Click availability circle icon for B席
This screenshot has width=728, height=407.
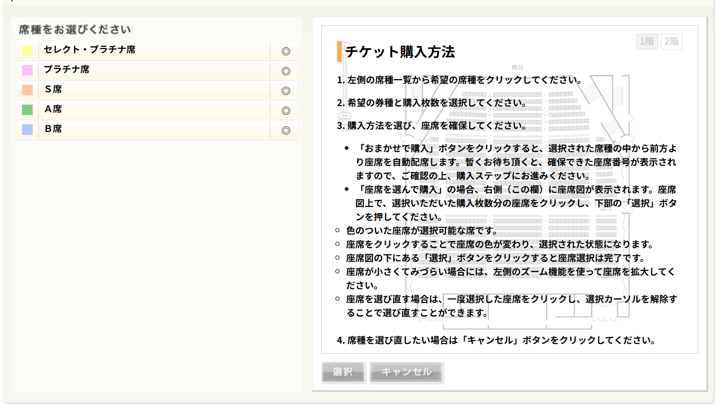(285, 131)
